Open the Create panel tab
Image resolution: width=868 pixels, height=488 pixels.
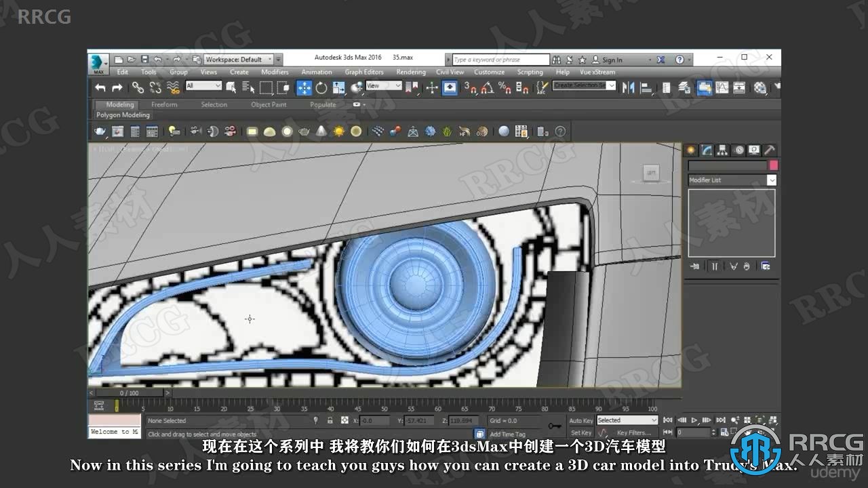691,150
